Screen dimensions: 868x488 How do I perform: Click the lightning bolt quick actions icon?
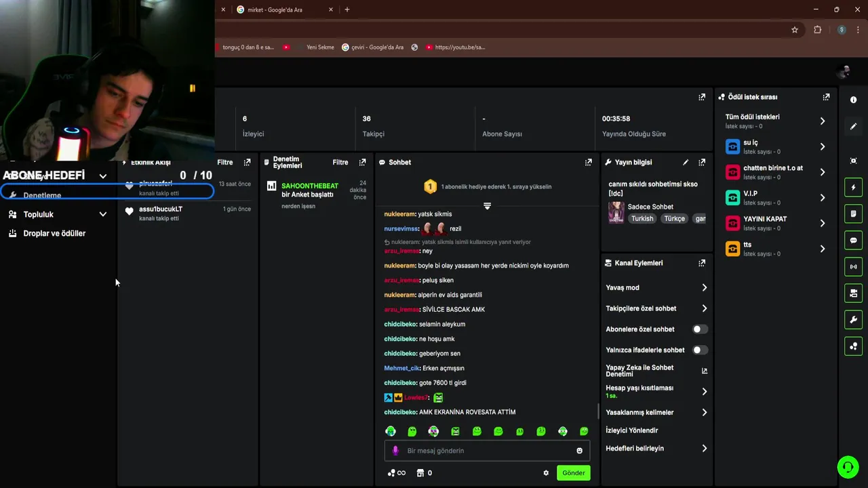(853, 188)
